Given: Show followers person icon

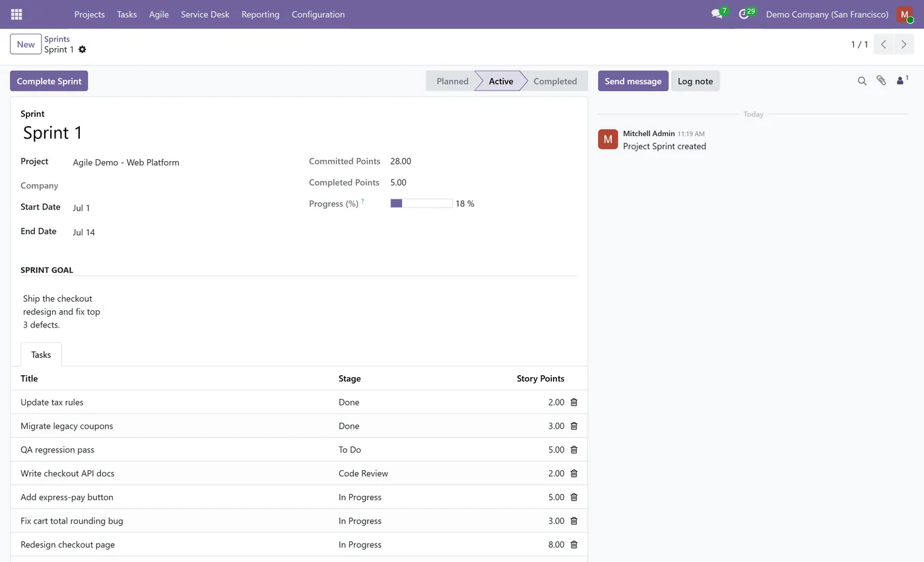Looking at the screenshot, I should tap(902, 81).
